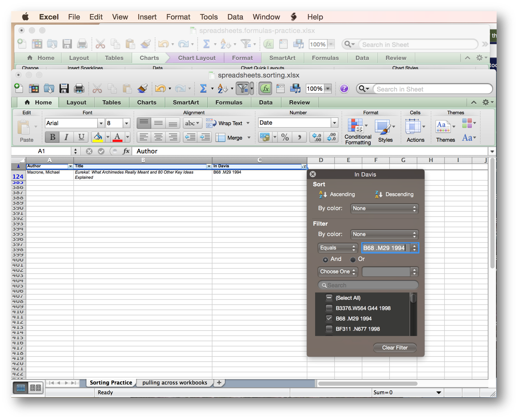This screenshot has height=420, width=519.
Task: Open the By color sort dropdown
Action: click(x=384, y=208)
